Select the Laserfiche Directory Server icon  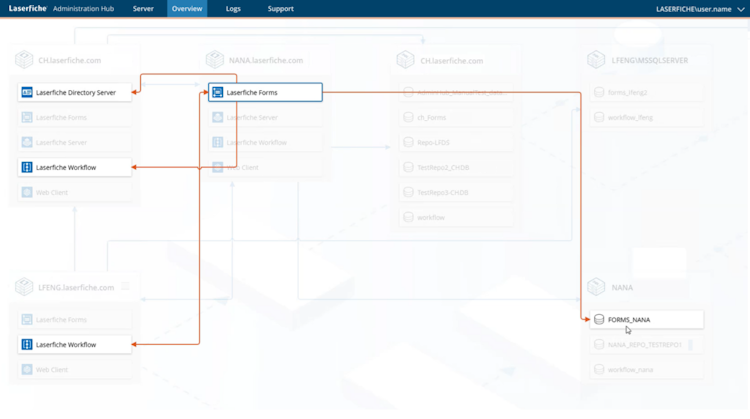click(27, 92)
